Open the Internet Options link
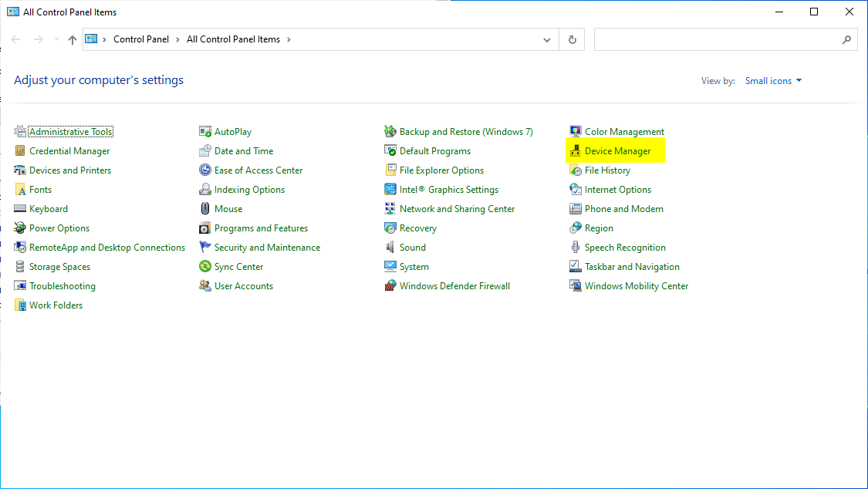 [x=618, y=190]
